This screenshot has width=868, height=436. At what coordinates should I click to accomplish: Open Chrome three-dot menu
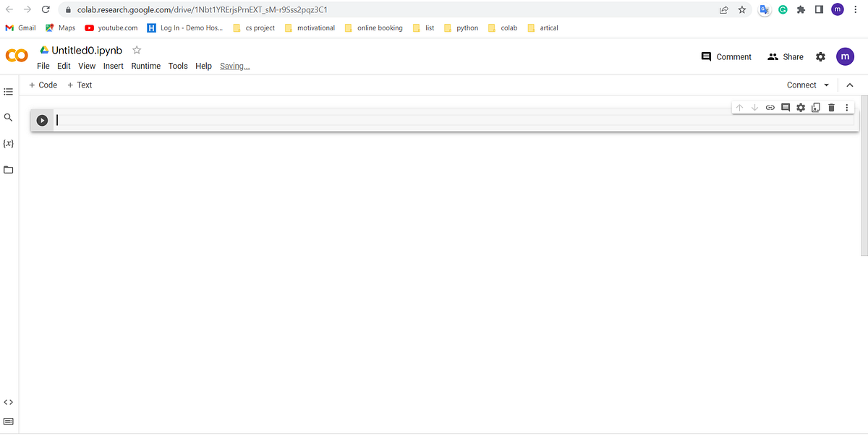[x=856, y=10]
